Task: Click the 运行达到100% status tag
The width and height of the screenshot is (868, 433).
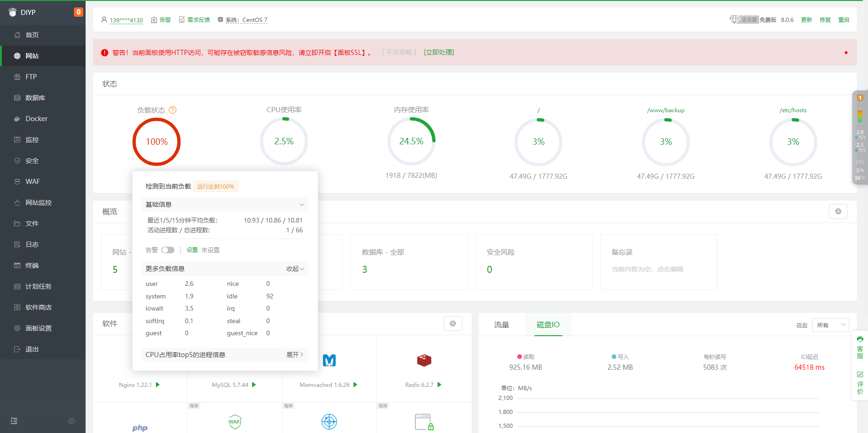Action: coord(215,186)
